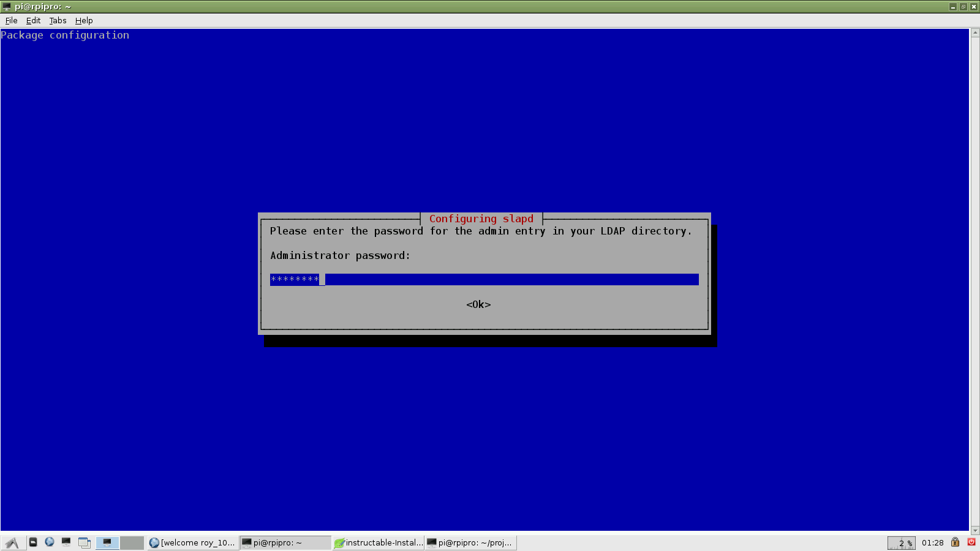
Task: Launch the web browser from the panel
Action: pos(50,542)
